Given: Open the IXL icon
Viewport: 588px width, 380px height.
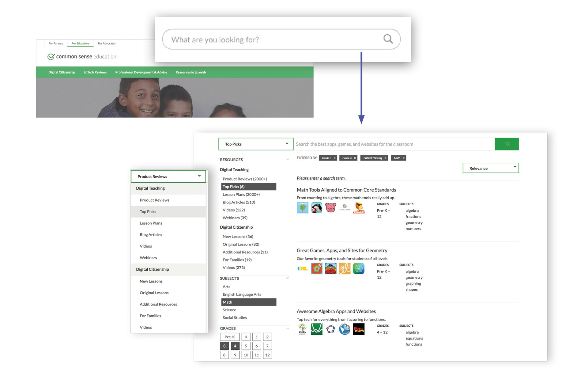Looking at the screenshot, I should [303, 268].
